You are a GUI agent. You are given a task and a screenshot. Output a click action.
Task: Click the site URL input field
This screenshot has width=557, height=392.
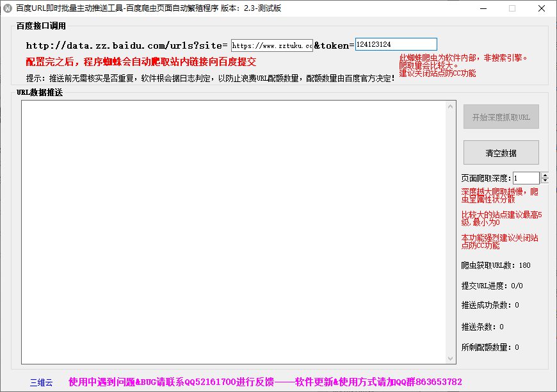(x=271, y=45)
